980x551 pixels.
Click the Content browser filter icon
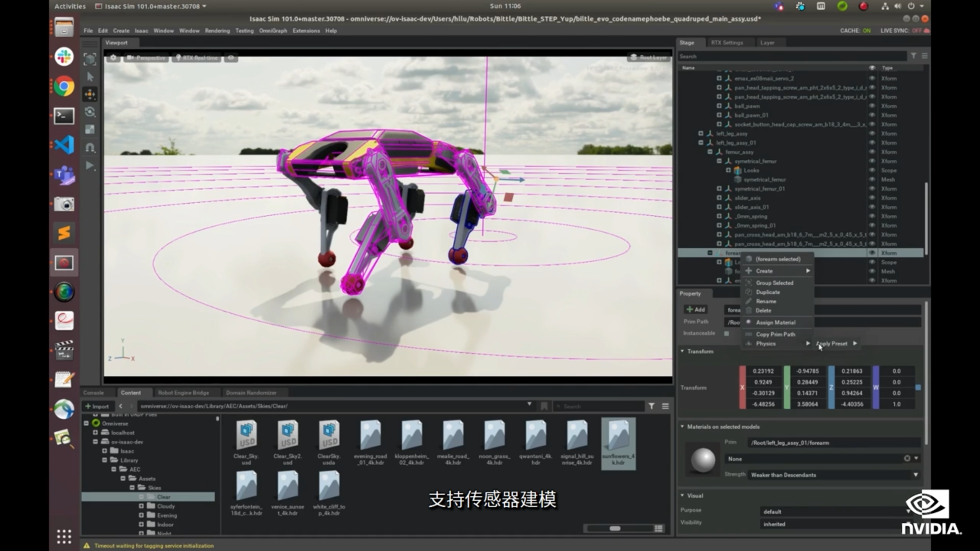pyautogui.click(x=652, y=406)
